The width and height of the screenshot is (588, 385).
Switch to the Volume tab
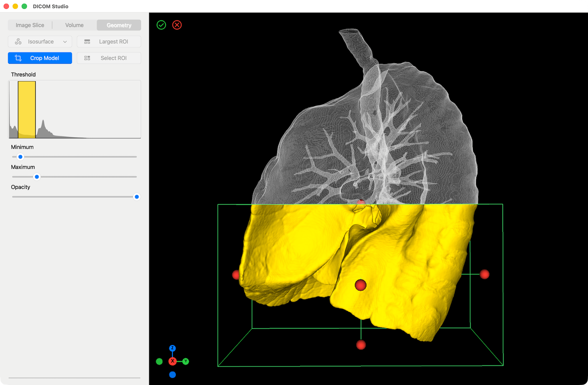74,25
